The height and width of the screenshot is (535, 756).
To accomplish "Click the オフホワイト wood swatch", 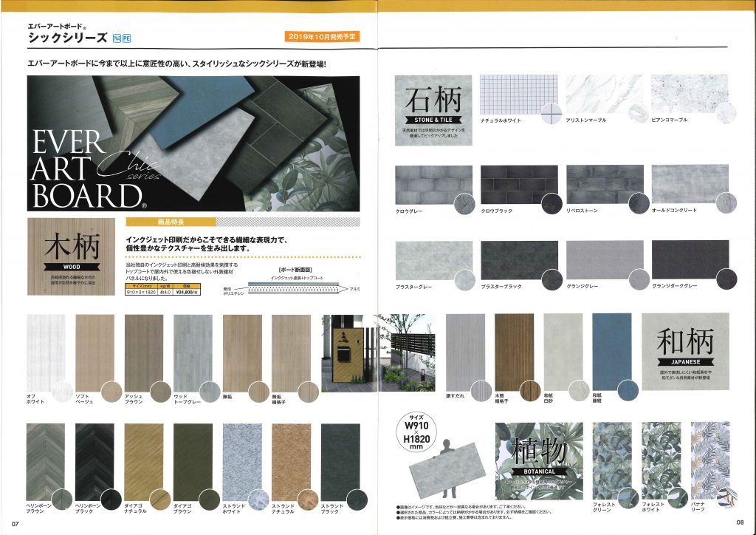I will (x=46, y=353).
